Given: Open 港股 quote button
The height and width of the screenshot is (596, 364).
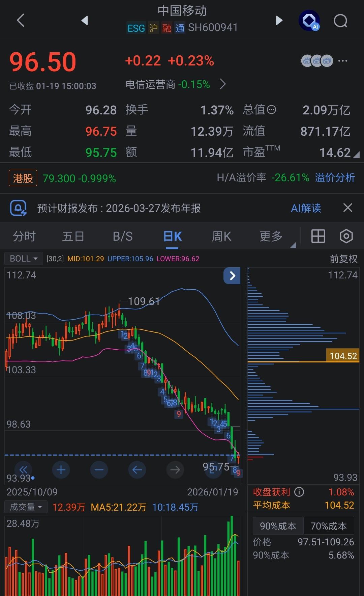Looking at the screenshot, I should [x=23, y=178].
